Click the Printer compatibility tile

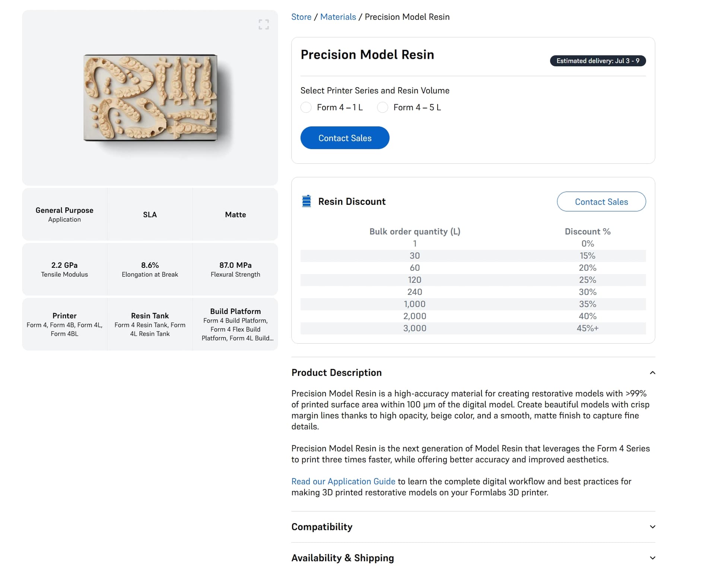click(x=64, y=324)
